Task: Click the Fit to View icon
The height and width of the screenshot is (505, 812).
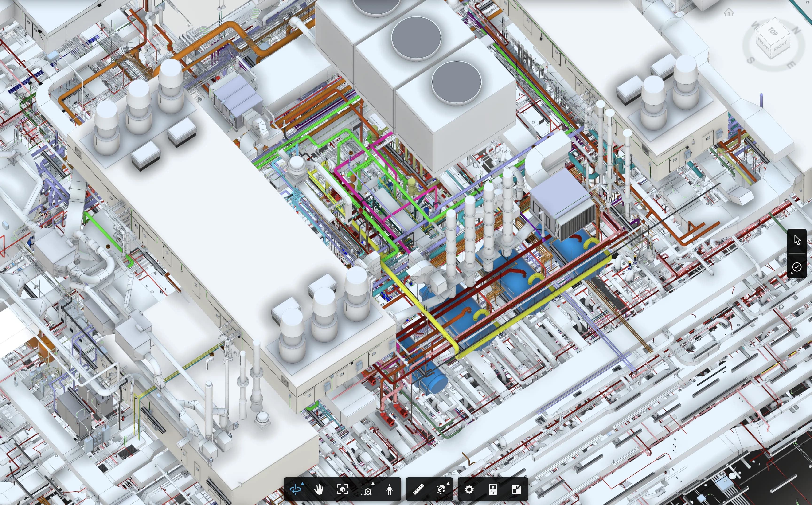Action: 343,489
